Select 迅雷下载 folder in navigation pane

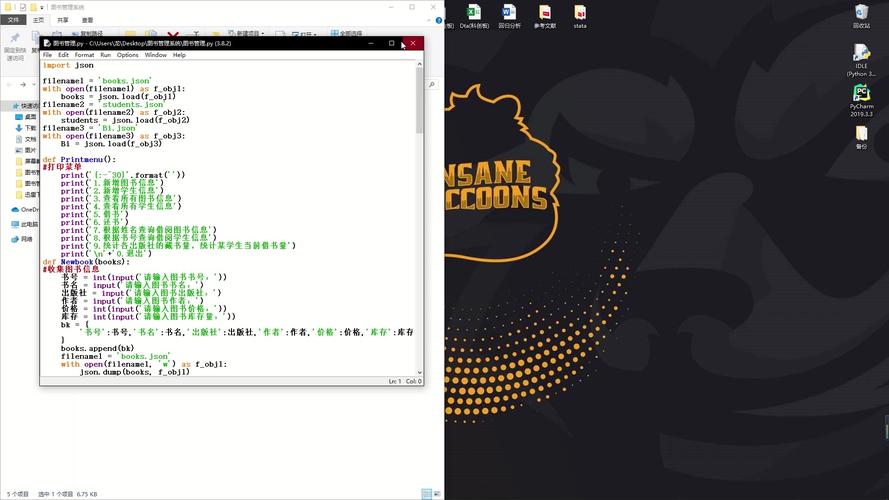(x=27, y=194)
